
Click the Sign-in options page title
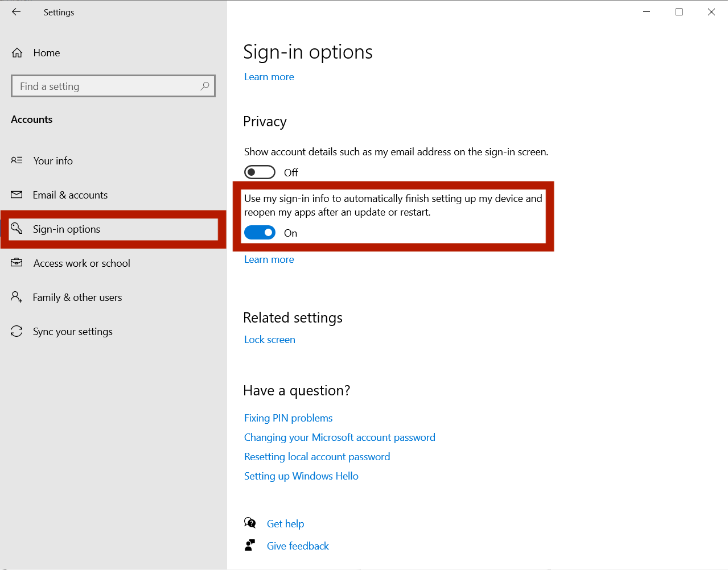coord(308,52)
